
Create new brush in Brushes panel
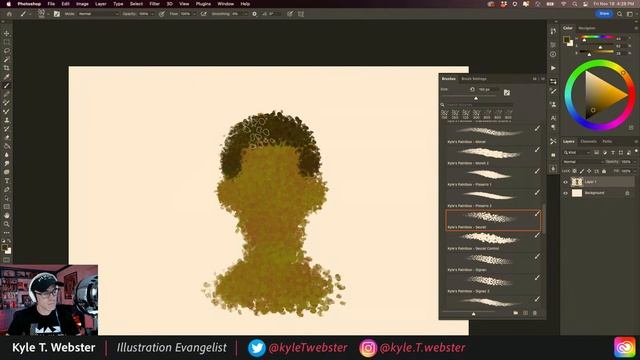[x=525, y=313]
